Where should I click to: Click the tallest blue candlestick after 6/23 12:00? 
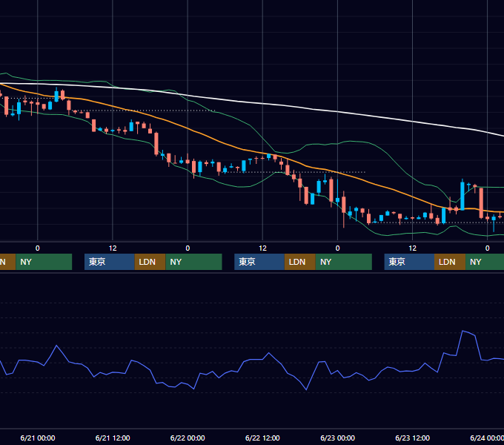pos(462,196)
